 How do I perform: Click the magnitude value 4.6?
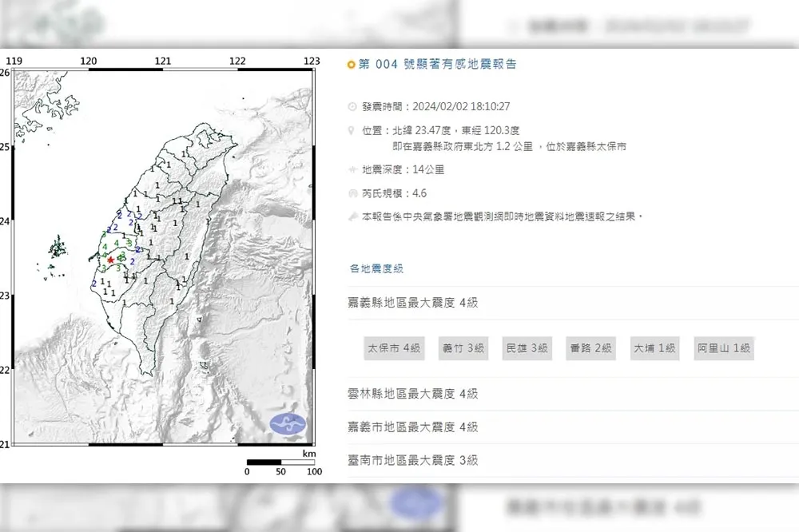point(419,193)
